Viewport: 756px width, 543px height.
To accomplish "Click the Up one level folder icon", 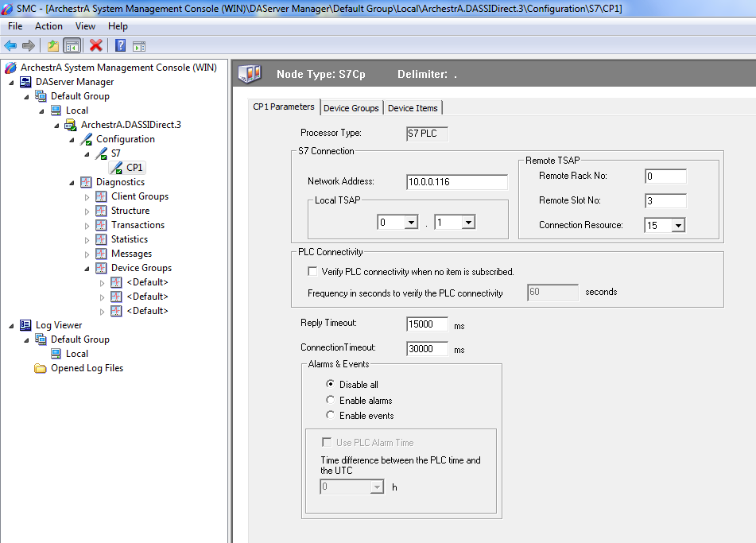I will (52, 45).
